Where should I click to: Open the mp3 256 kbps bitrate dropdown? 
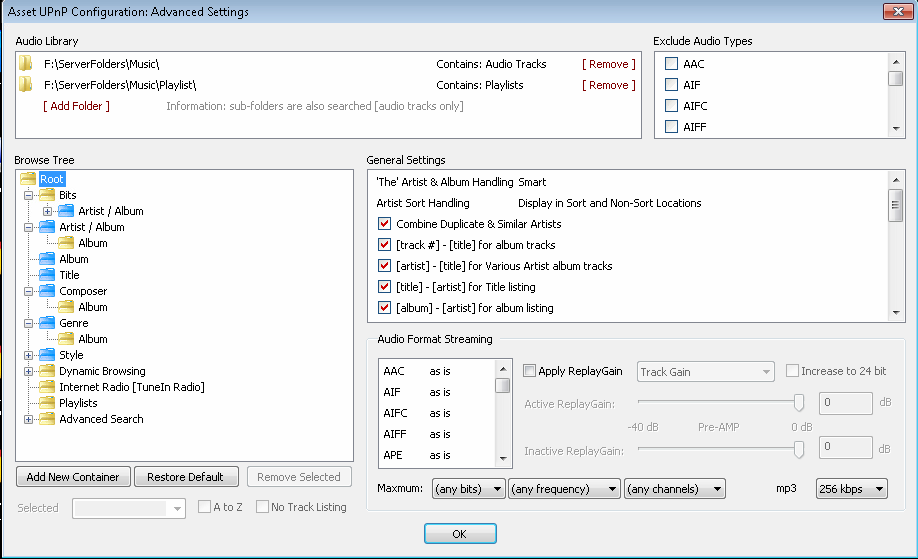point(852,489)
